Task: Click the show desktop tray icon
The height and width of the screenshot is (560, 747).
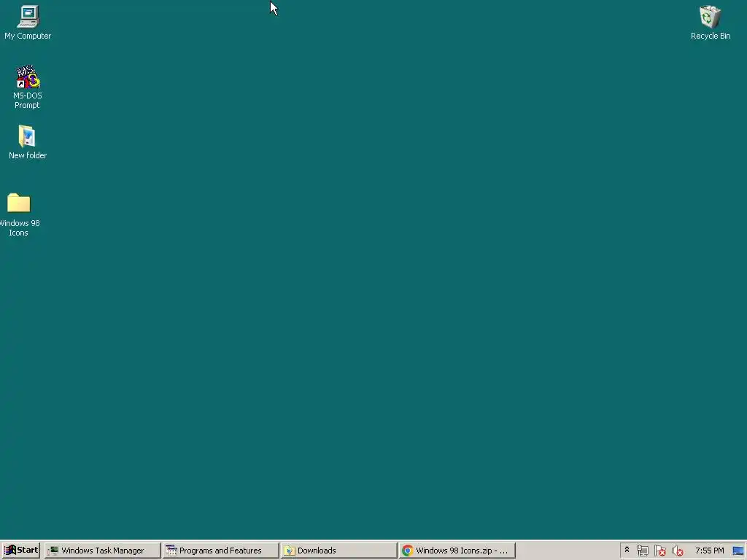Action: pos(738,551)
